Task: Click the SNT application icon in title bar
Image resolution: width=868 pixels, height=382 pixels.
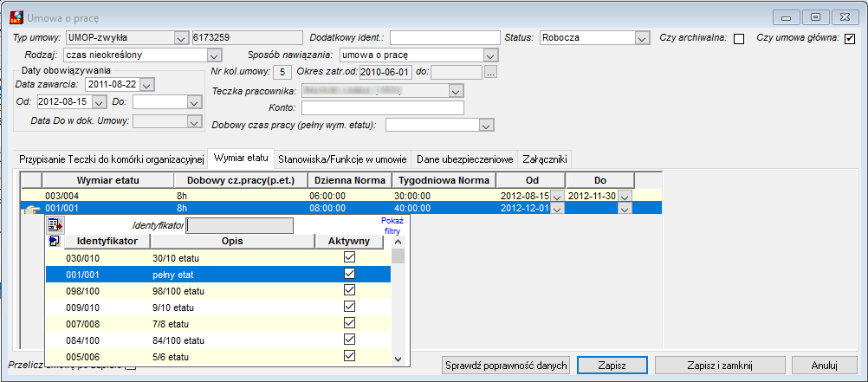Action: tap(16, 17)
